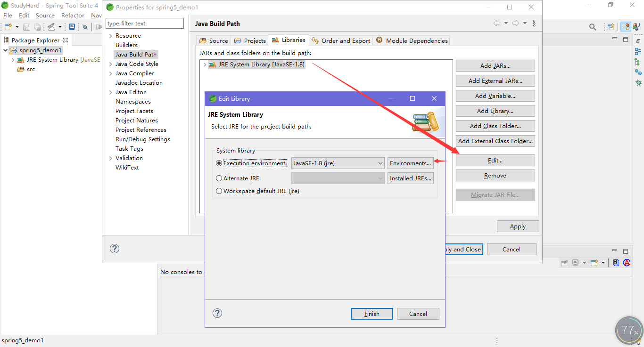Collapse the spring5_demo1 project node
The height and width of the screenshot is (347, 644).
click(5, 50)
